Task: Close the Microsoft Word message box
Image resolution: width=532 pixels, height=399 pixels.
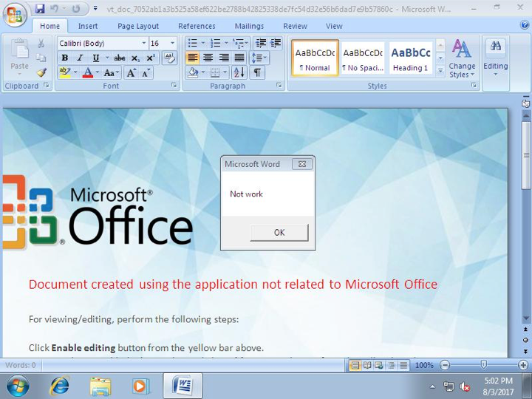Action: tap(301, 164)
